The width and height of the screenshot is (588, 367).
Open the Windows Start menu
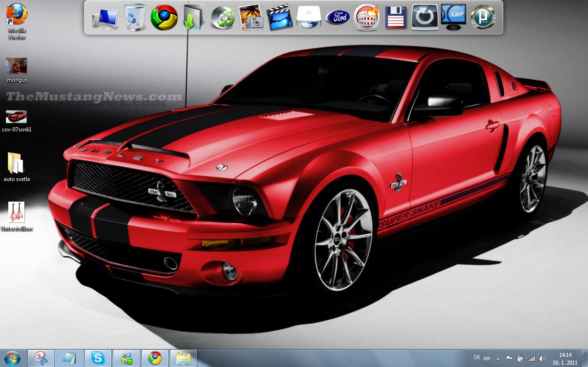point(12,358)
